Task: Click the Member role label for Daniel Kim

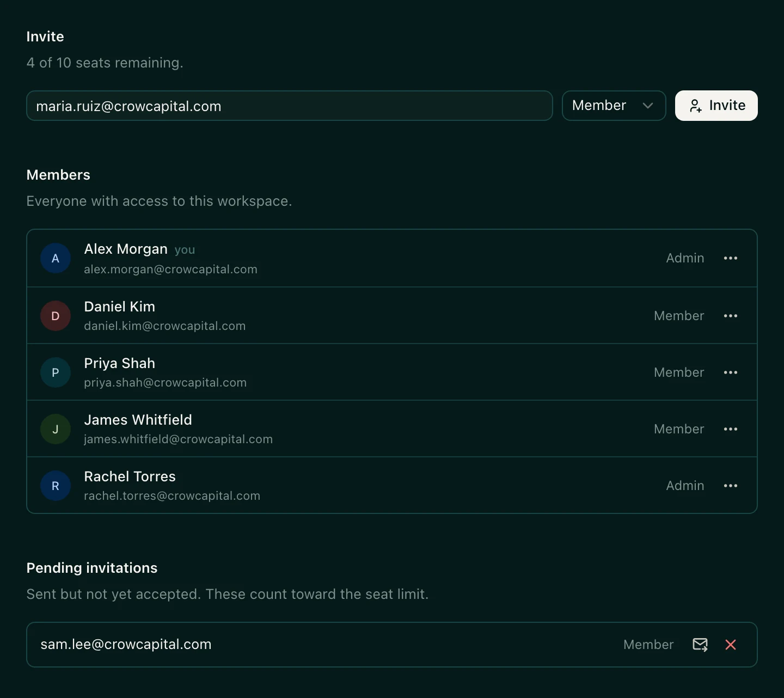Action: 679,316
